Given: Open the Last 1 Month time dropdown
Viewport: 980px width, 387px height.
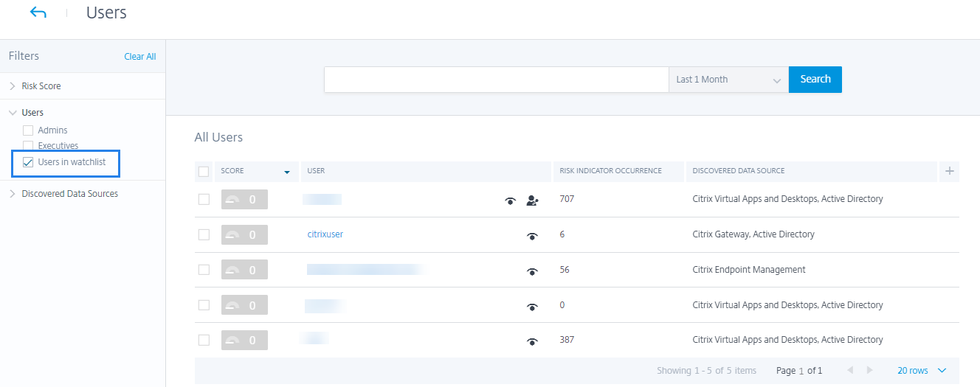Looking at the screenshot, I should tap(728, 80).
